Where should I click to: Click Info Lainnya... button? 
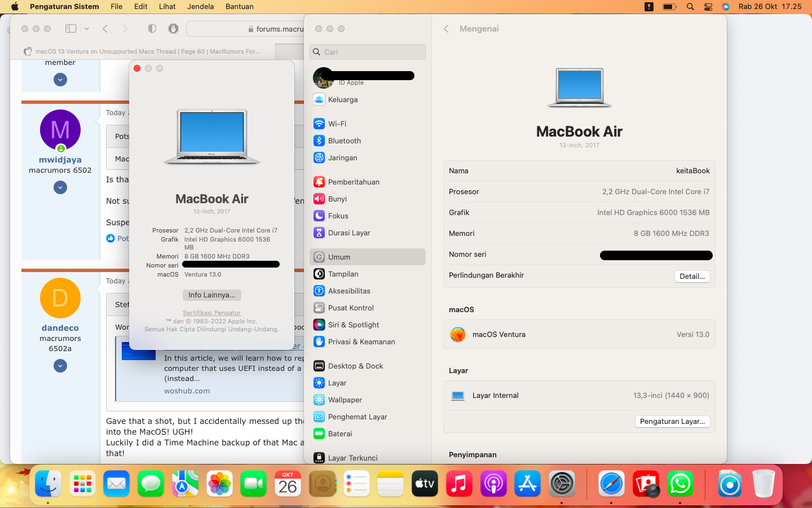[212, 295]
